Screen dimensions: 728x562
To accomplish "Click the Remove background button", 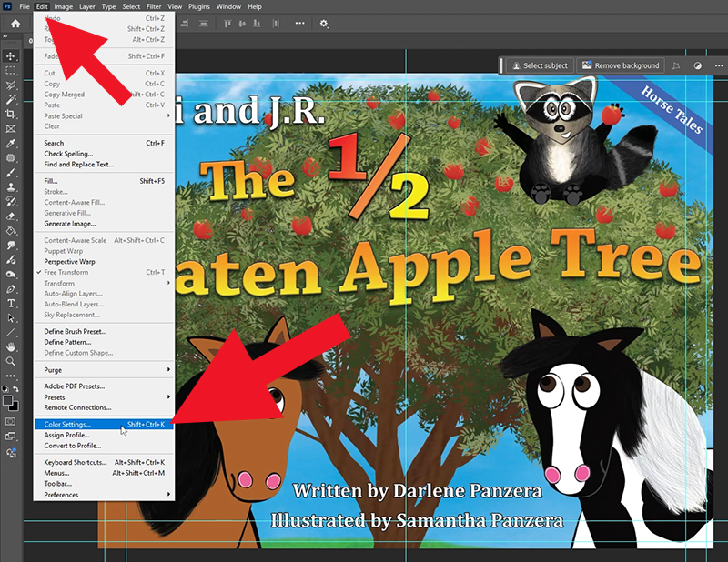I will (x=621, y=65).
